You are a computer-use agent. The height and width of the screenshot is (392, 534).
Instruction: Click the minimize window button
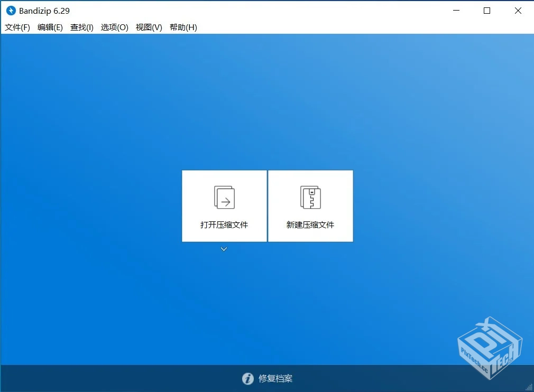(x=456, y=10)
